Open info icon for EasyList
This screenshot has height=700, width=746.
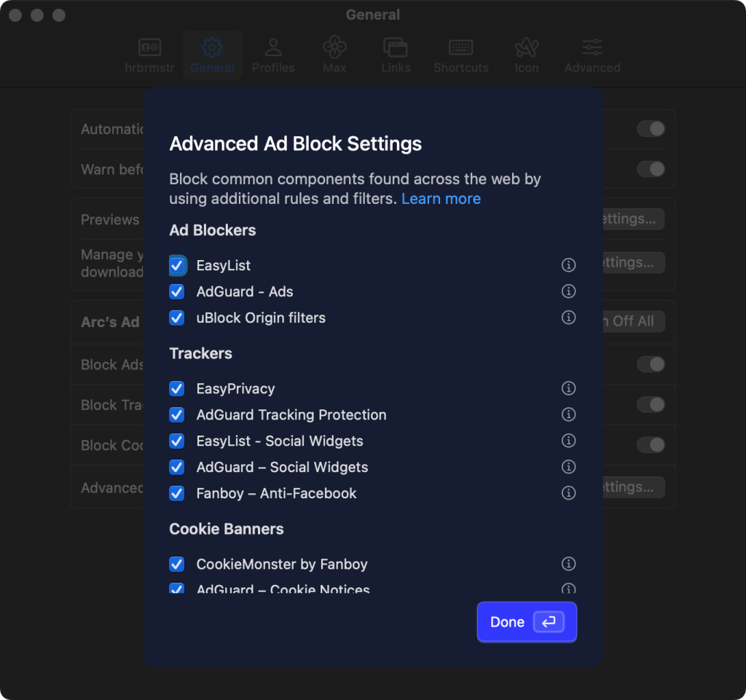[x=568, y=265]
